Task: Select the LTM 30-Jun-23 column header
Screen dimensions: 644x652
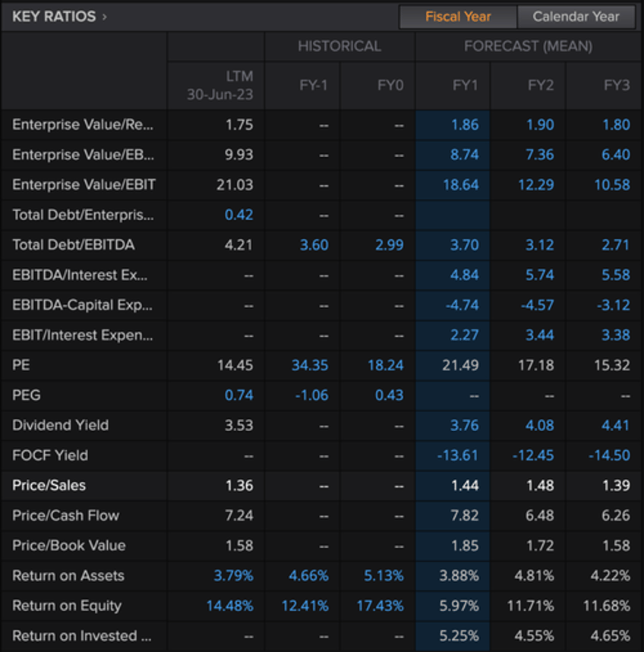Action: click(219, 85)
